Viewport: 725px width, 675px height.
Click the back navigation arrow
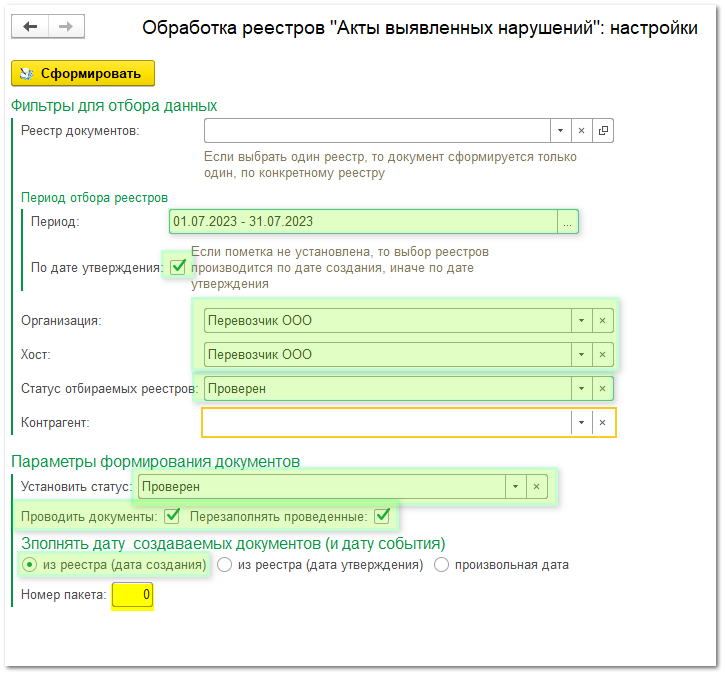(30, 27)
